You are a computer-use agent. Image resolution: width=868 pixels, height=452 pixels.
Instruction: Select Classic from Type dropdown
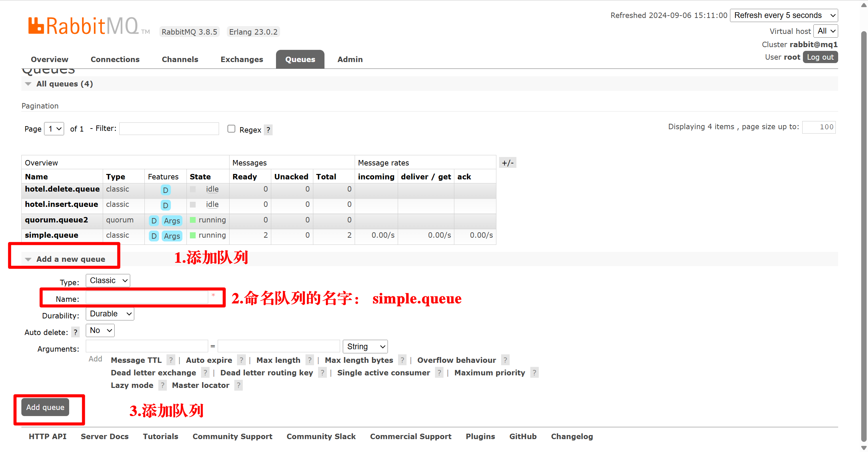[x=108, y=281]
